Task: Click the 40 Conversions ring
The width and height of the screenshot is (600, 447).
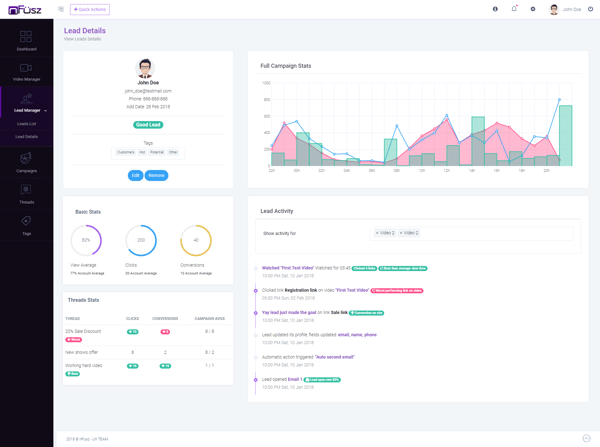Action: click(x=196, y=240)
